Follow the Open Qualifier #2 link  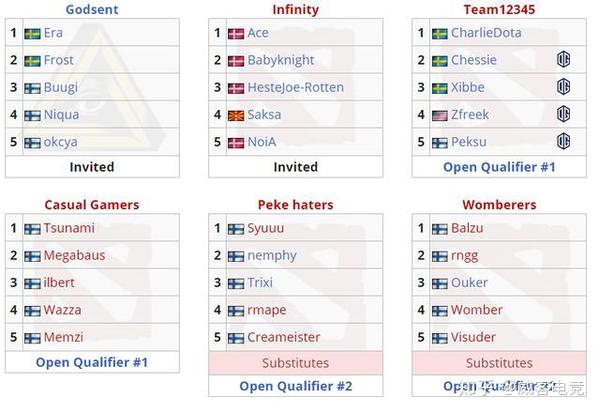pos(296,386)
